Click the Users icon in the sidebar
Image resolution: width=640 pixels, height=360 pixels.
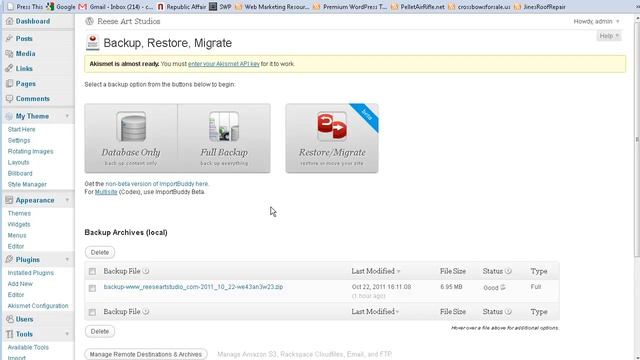pos(9,319)
